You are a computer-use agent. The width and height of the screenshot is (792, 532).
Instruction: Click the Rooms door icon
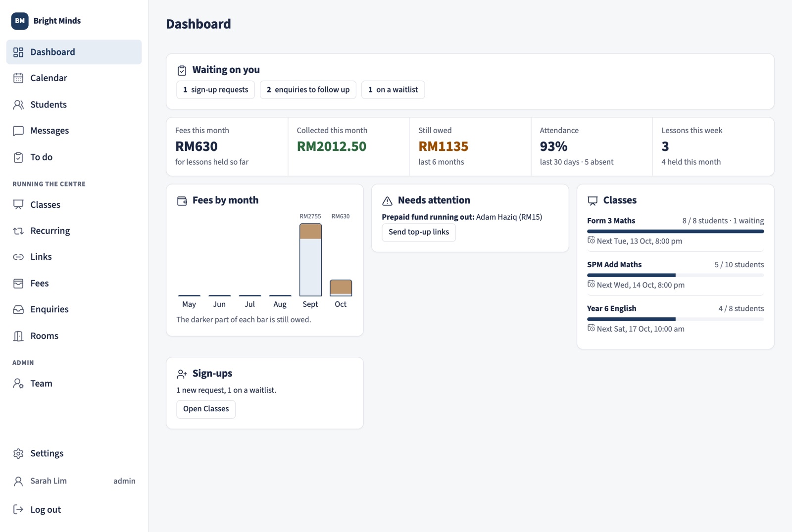(18, 336)
